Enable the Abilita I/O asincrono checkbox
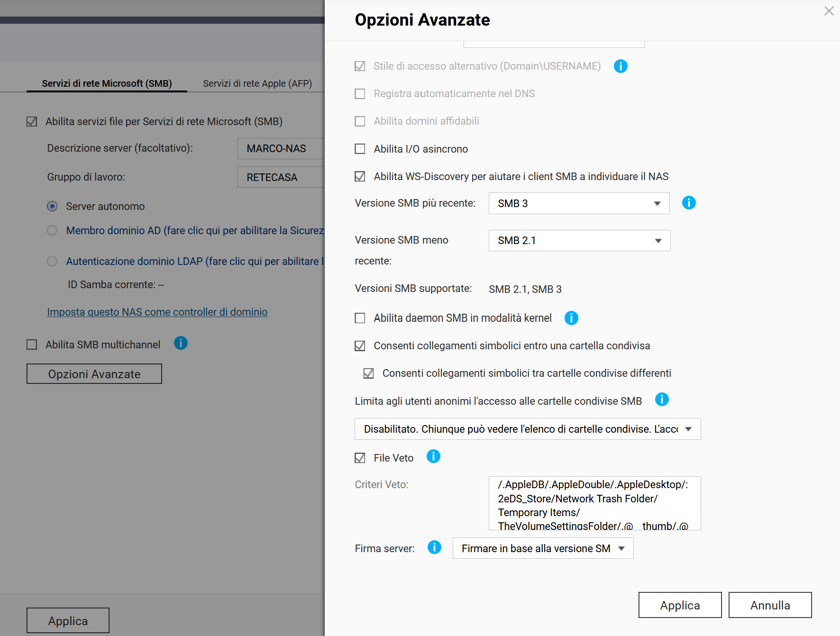The height and width of the screenshot is (636, 840). coord(360,149)
